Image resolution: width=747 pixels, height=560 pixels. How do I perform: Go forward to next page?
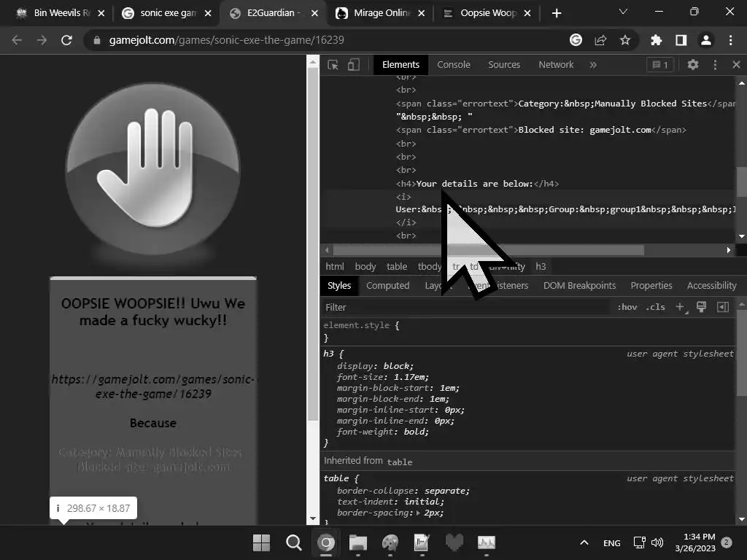click(x=42, y=40)
